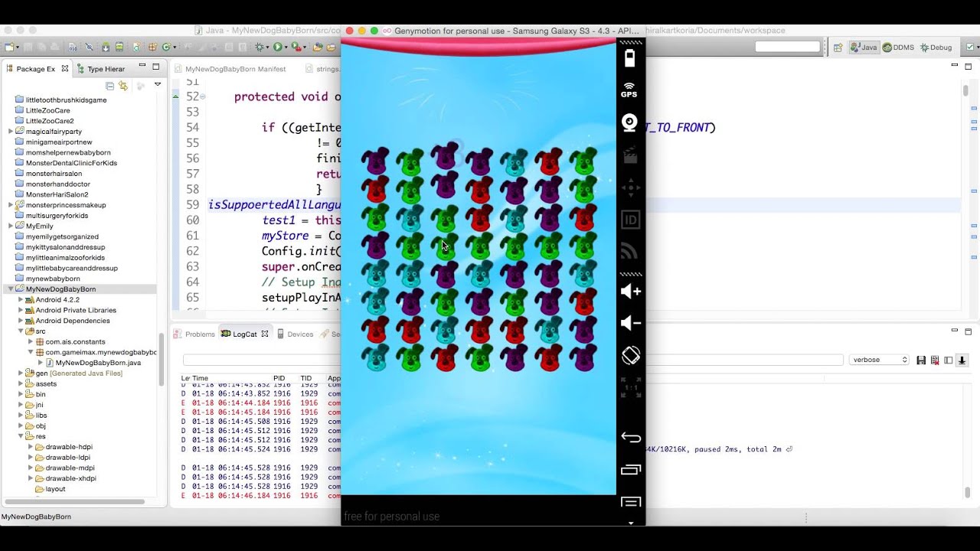Expand the Android Dependencies node
Image resolution: width=980 pixels, height=551 pixels.
(21, 321)
